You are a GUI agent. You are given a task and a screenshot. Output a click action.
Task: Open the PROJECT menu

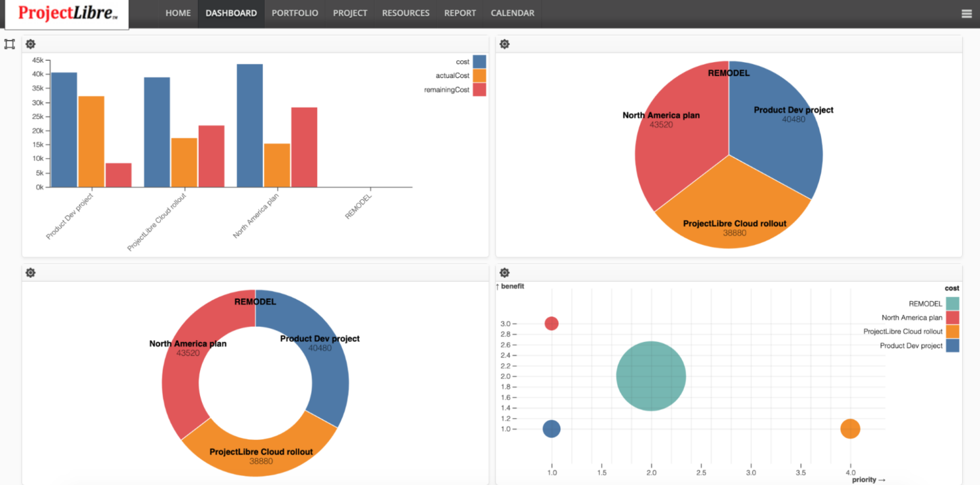coord(350,13)
